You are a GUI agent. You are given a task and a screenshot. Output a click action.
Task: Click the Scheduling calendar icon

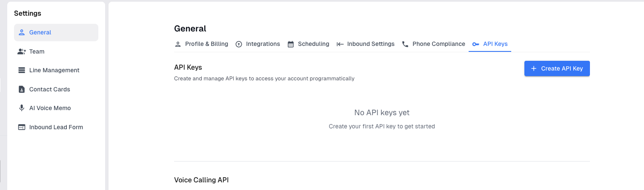tap(291, 44)
